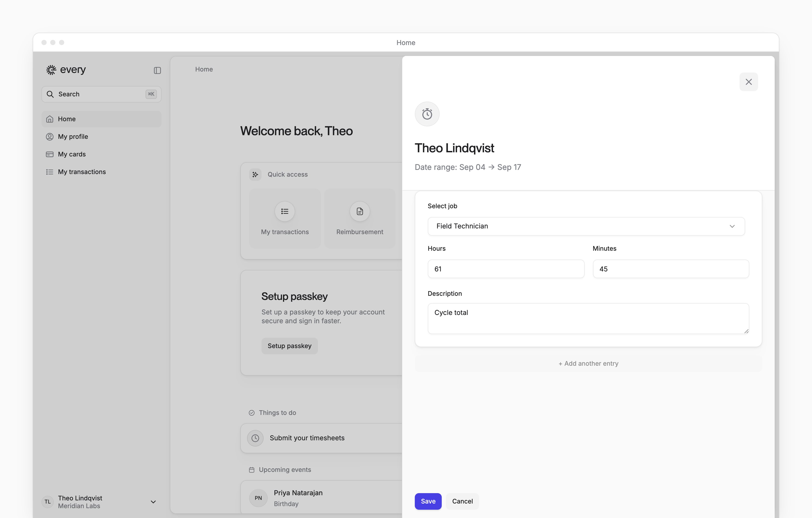The height and width of the screenshot is (518, 812).
Task: Save the timesheet entry
Action: (428, 501)
